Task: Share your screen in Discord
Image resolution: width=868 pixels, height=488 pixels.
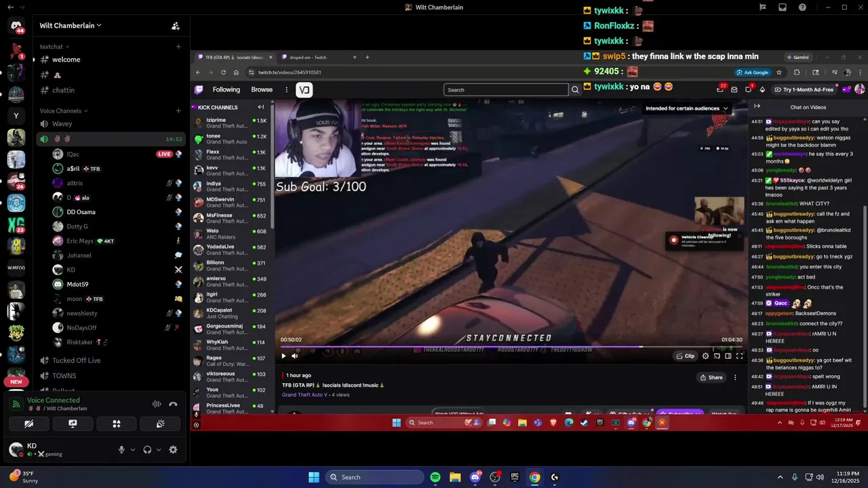Action: 73,424
